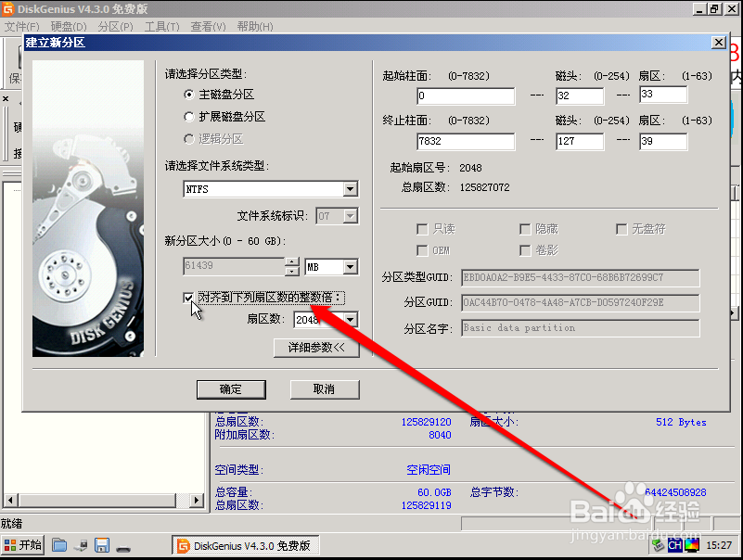Image resolution: width=743 pixels, height=560 pixels.
Task: Click the DiskGenius logo in the title bar
Action: tap(9, 7)
